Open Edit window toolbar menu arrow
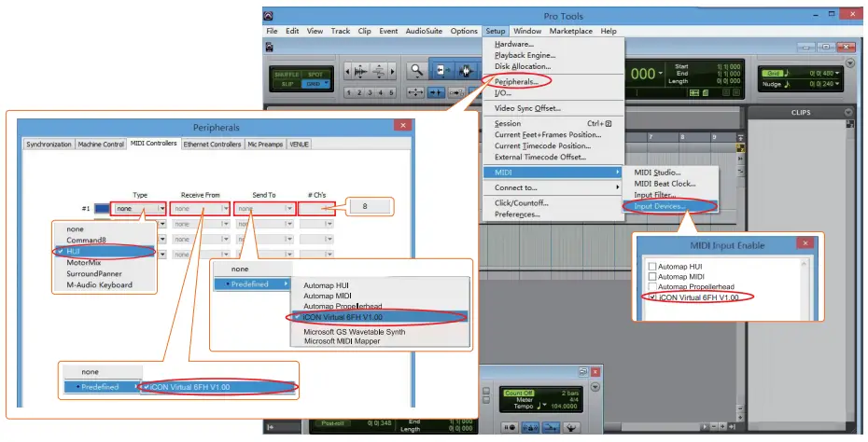 [x=850, y=63]
